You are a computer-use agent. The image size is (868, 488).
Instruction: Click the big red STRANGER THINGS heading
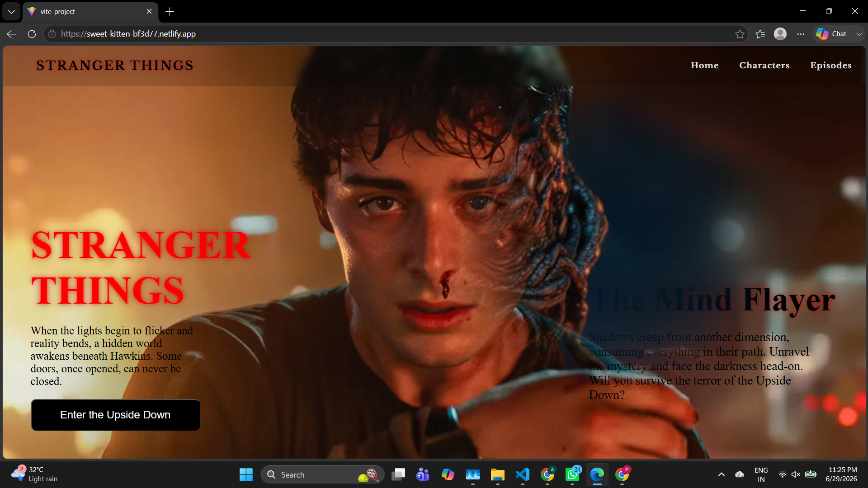pos(141,267)
